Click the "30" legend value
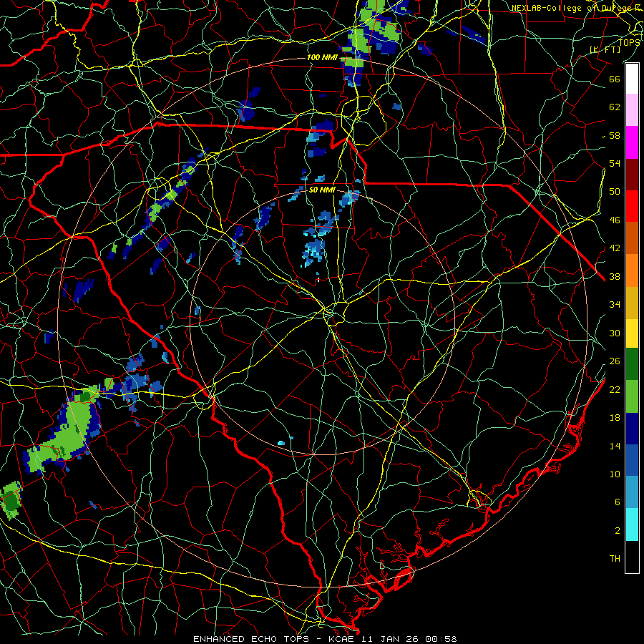This screenshot has height=644, width=644. [615, 333]
